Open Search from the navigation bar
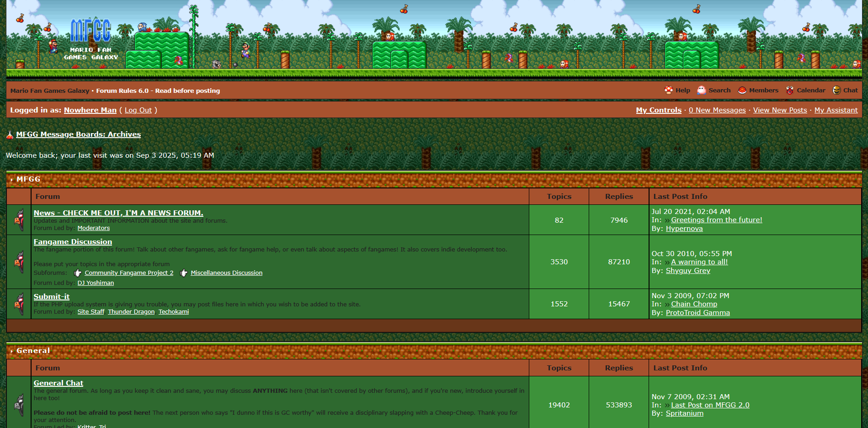 click(x=719, y=91)
